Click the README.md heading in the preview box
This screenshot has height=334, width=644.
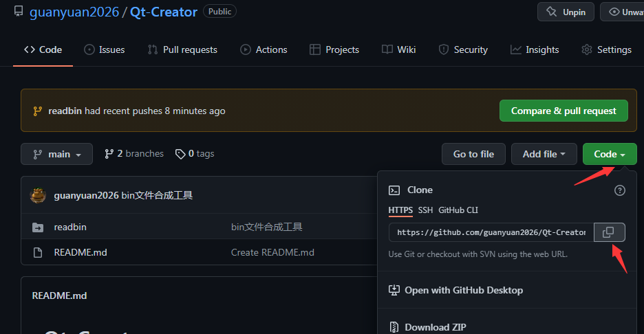(x=60, y=296)
